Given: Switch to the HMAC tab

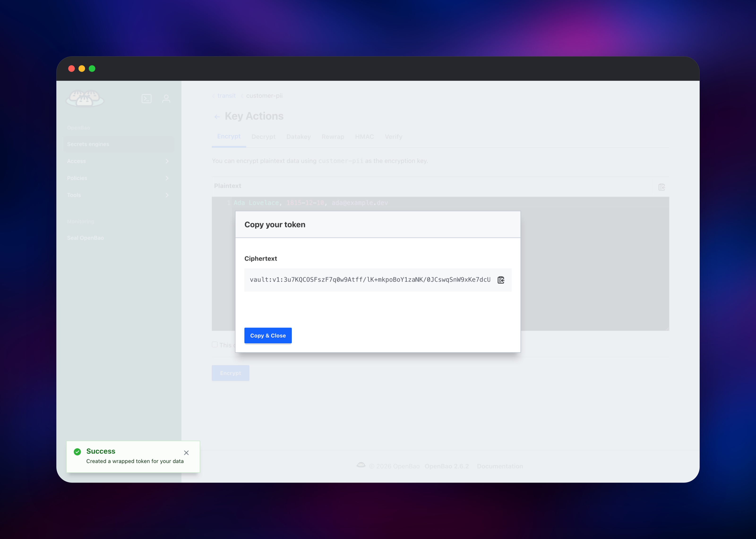Looking at the screenshot, I should click(x=364, y=137).
